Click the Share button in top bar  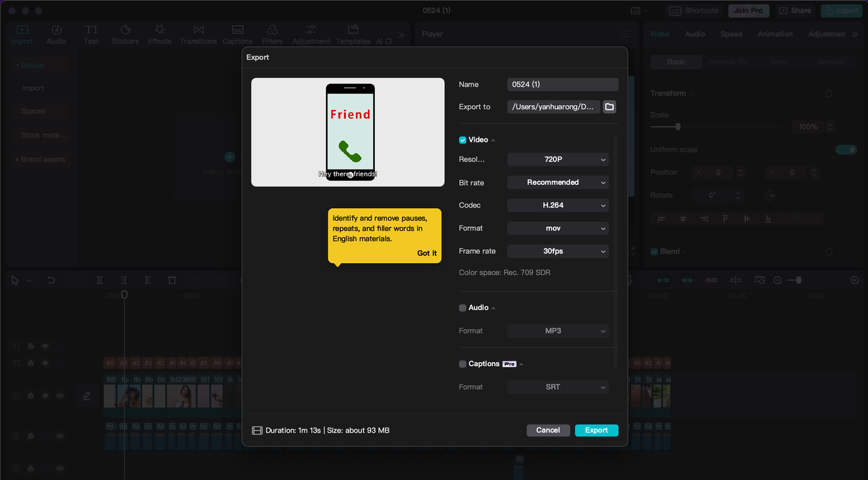[795, 11]
